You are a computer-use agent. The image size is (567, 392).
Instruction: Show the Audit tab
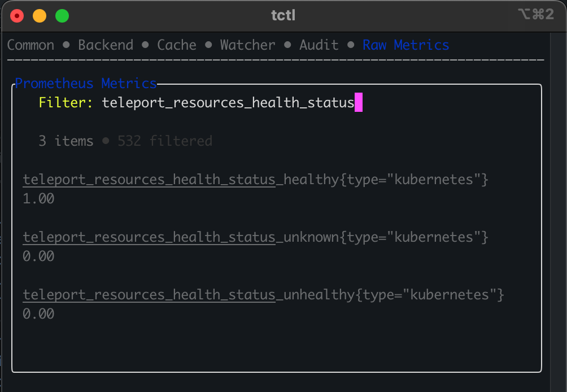[319, 45]
